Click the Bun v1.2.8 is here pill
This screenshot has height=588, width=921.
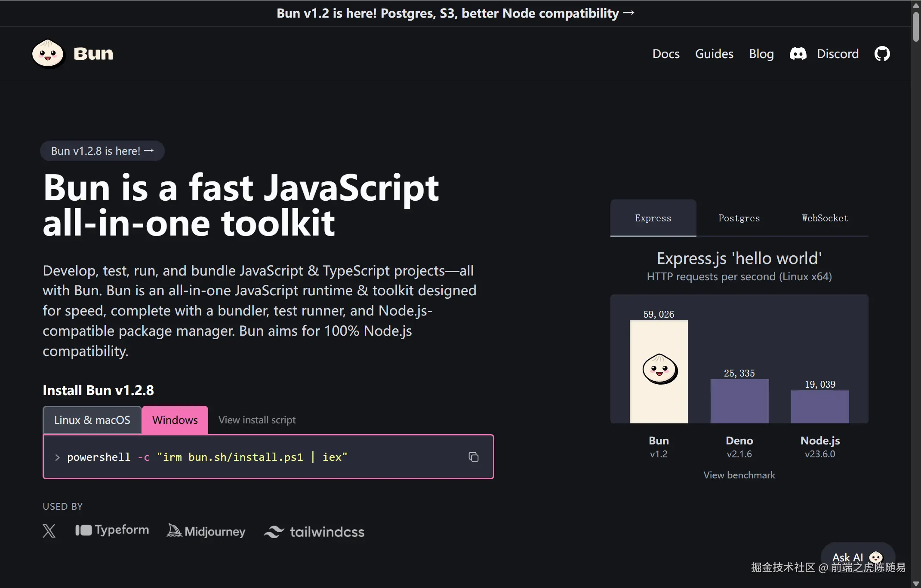(x=102, y=151)
